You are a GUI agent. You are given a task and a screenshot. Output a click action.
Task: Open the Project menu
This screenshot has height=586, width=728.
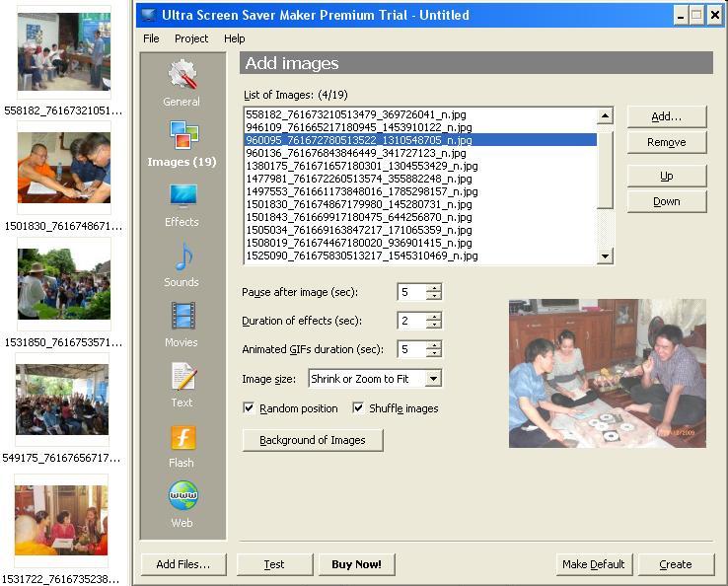[191, 38]
